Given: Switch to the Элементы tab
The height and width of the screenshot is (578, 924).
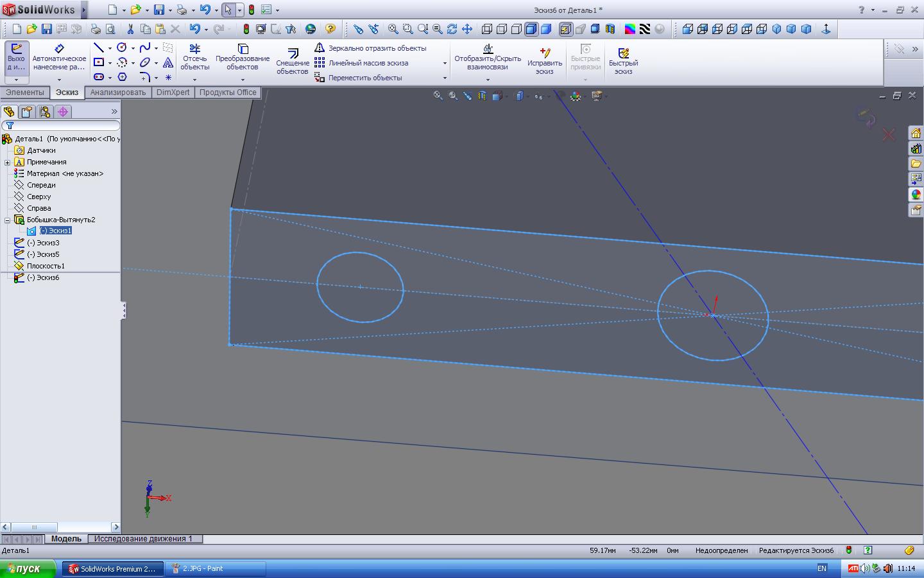Looking at the screenshot, I should 25,92.
